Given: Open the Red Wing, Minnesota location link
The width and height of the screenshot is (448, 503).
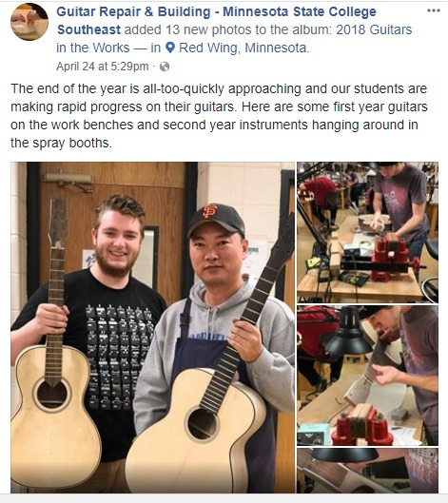Looking at the screenshot, I should point(243,48).
